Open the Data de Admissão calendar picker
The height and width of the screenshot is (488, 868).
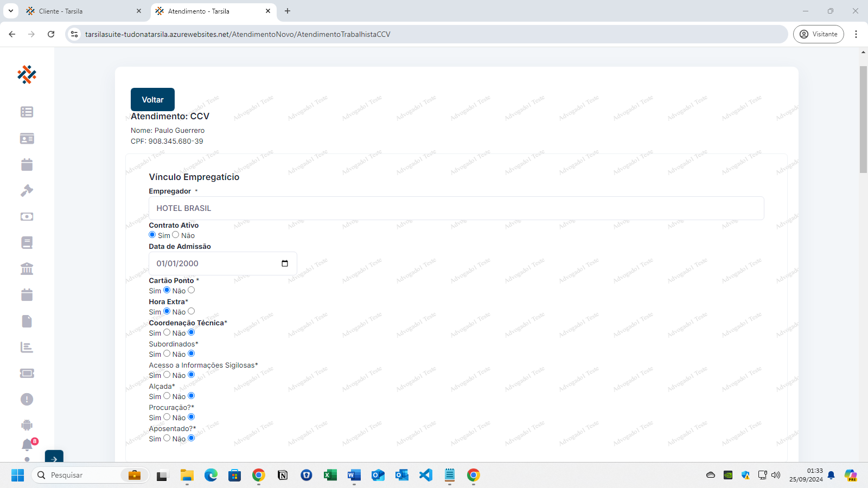(x=285, y=264)
